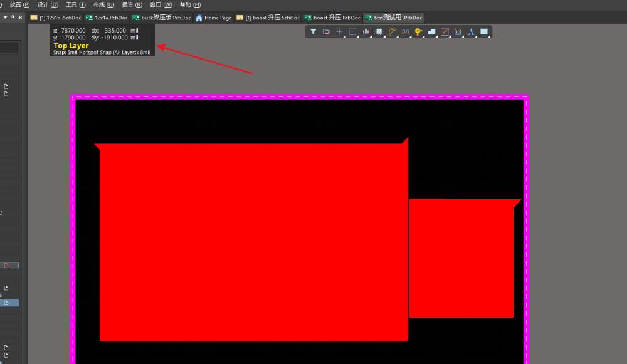The image size is (627, 364).
Task: Select the Place Dimension tool
Action: pyautogui.click(x=458, y=31)
